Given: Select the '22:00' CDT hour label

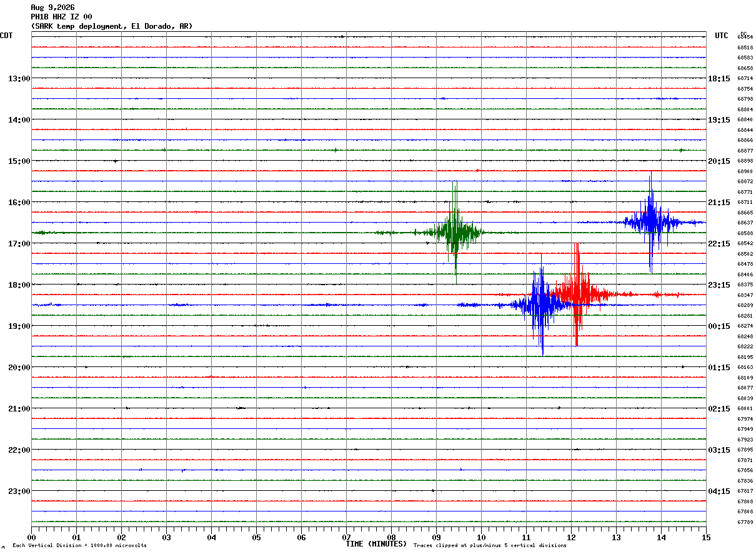Looking at the screenshot, I should pos(19,450).
